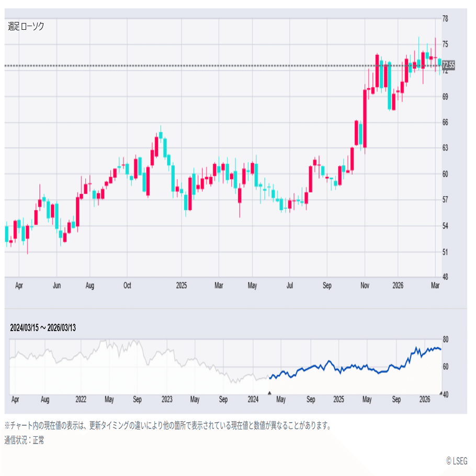Viewport: 476px width, 476px height.
Task: Open the © LSEG copyright link
Action: pyautogui.click(x=457, y=461)
